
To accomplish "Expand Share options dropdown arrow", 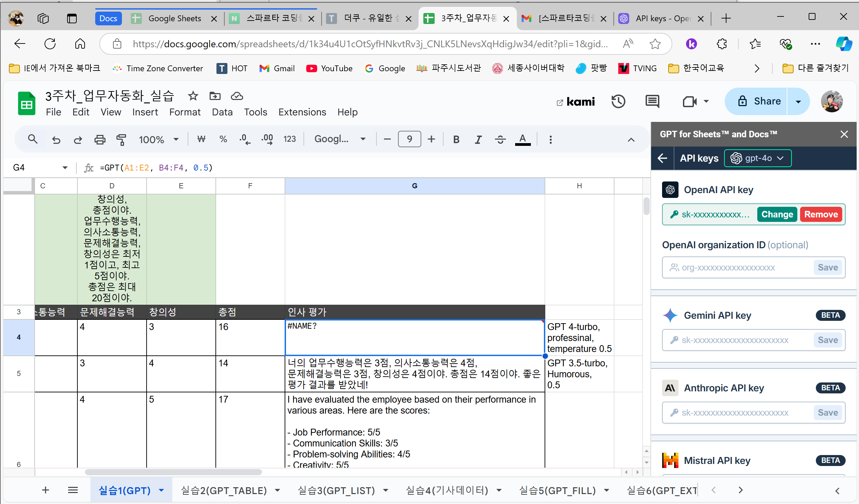I will coord(798,101).
